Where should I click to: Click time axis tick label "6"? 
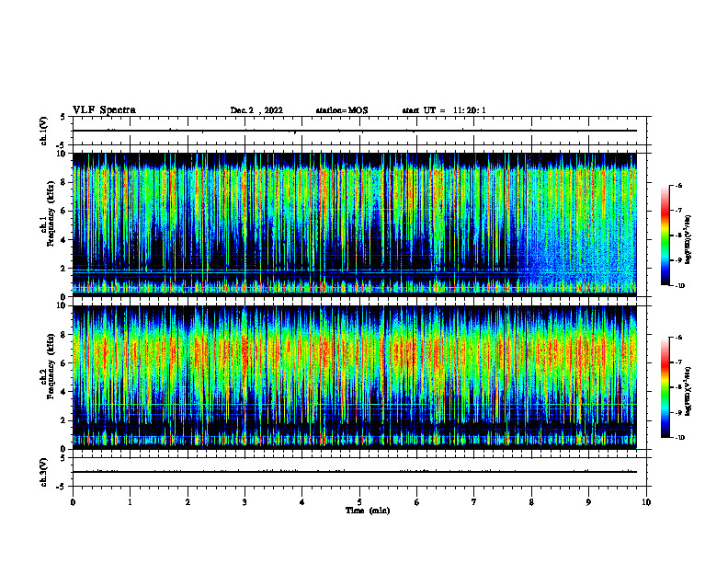click(417, 502)
